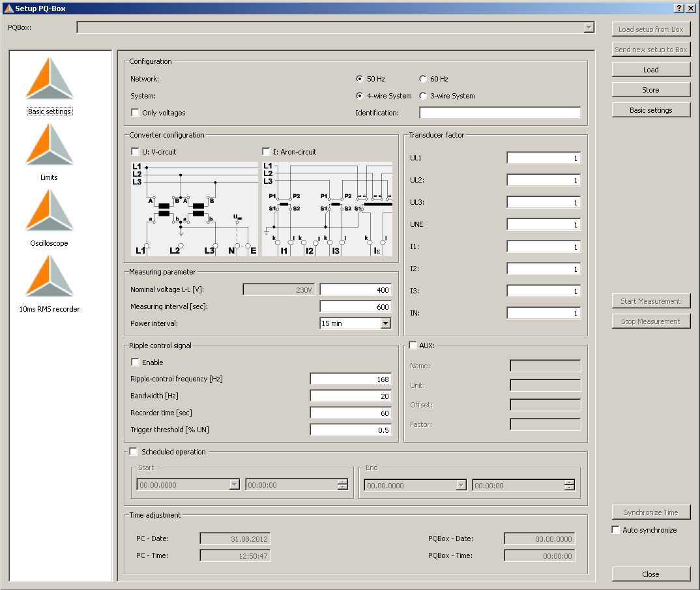Click the Start time spinner arrows
This screenshot has height=590, width=700.
tap(342, 484)
